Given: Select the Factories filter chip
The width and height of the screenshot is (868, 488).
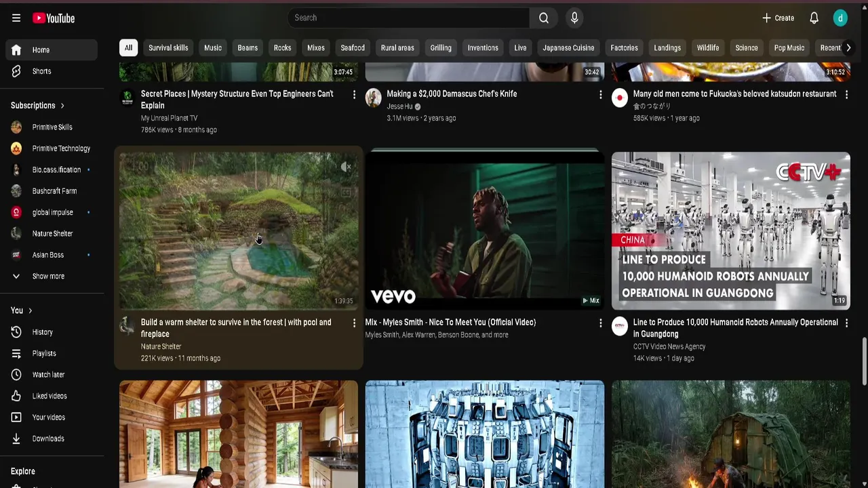Looking at the screenshot, I should click(624, 48).
